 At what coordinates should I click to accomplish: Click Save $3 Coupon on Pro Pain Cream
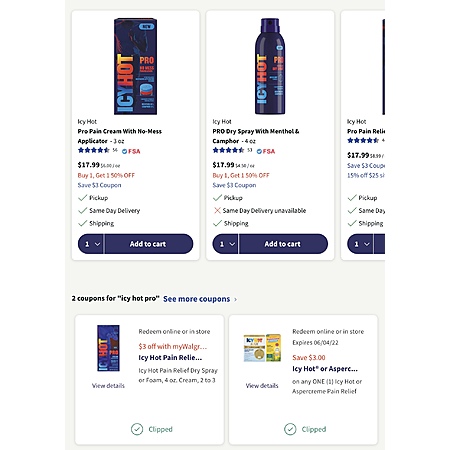[99, 185]
